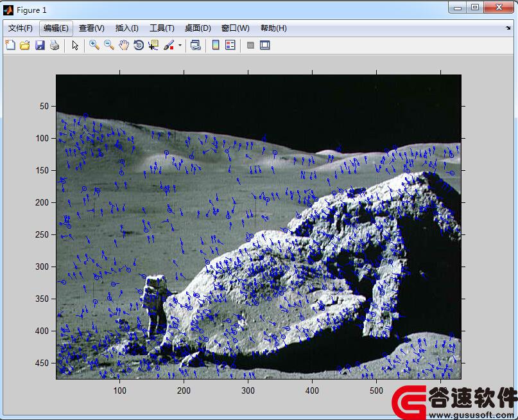
Task: Minimize the Figure 1 window
Action: [458, 7]
